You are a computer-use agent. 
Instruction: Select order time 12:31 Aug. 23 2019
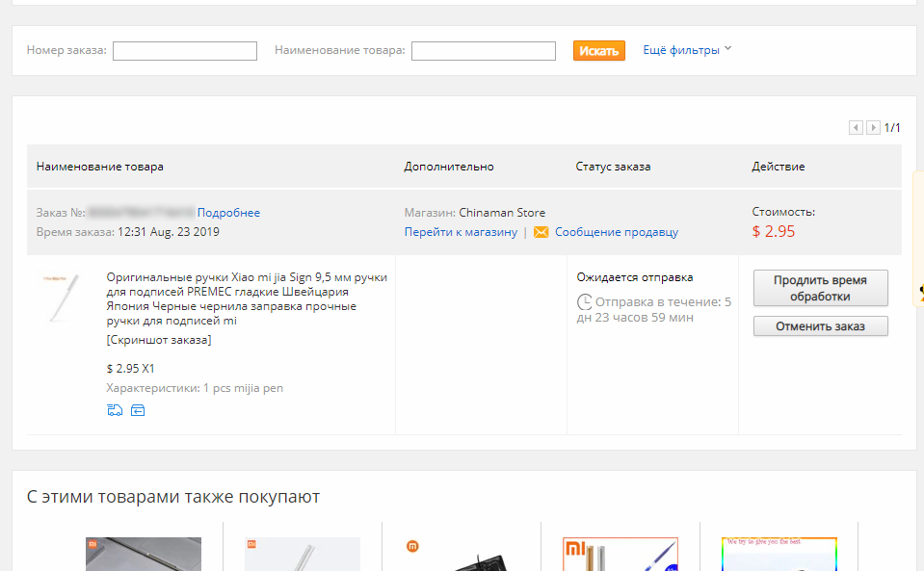[x=169, y=232]
